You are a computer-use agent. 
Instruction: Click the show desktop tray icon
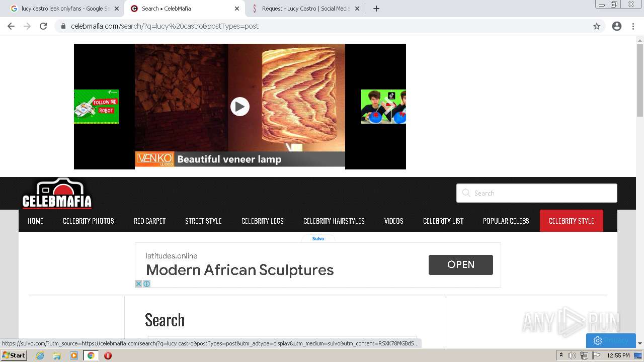click(638, 355)
